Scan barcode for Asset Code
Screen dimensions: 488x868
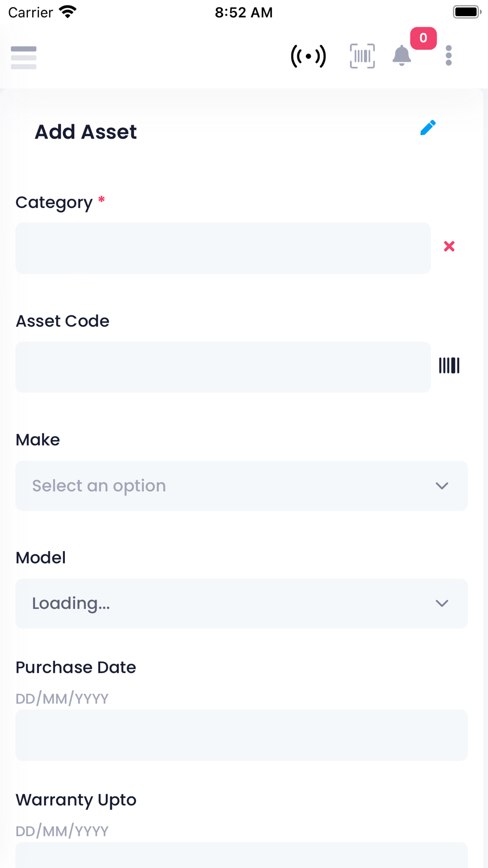(x=449, y=366)
